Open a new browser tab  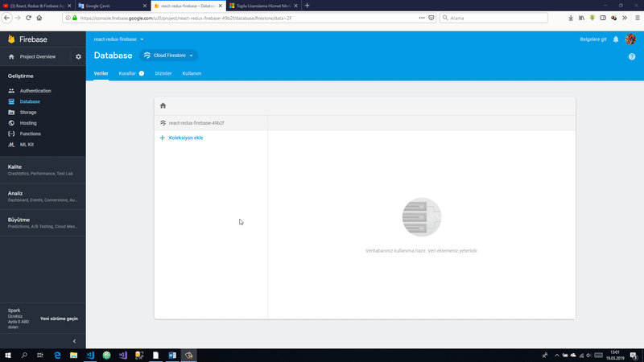point(308,6)
